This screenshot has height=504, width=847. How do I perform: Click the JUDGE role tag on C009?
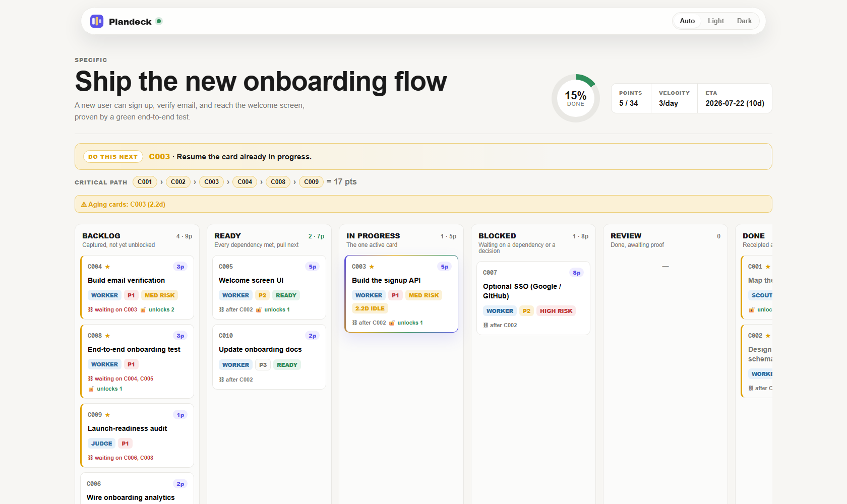click(x=102, y=444)
